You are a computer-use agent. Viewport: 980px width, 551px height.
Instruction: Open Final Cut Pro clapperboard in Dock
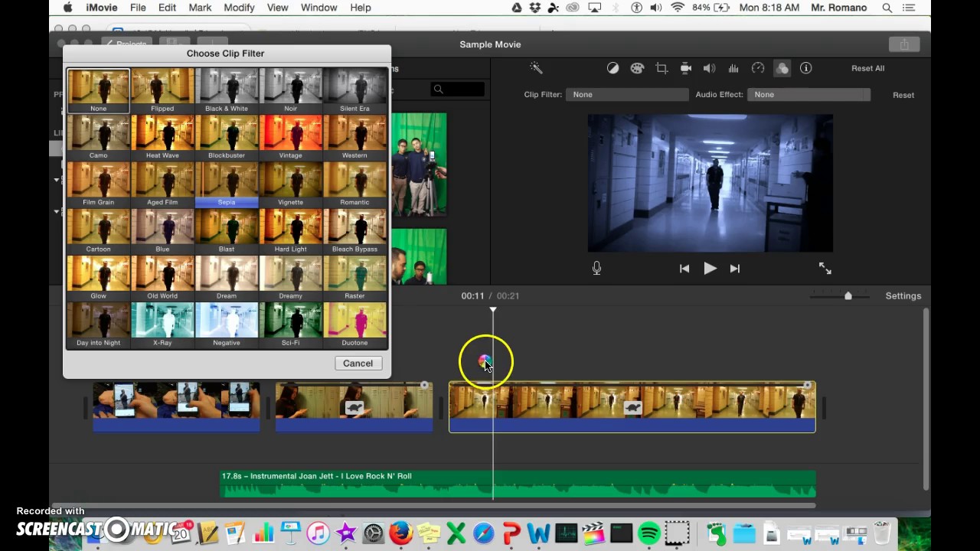tap(593, 533)
